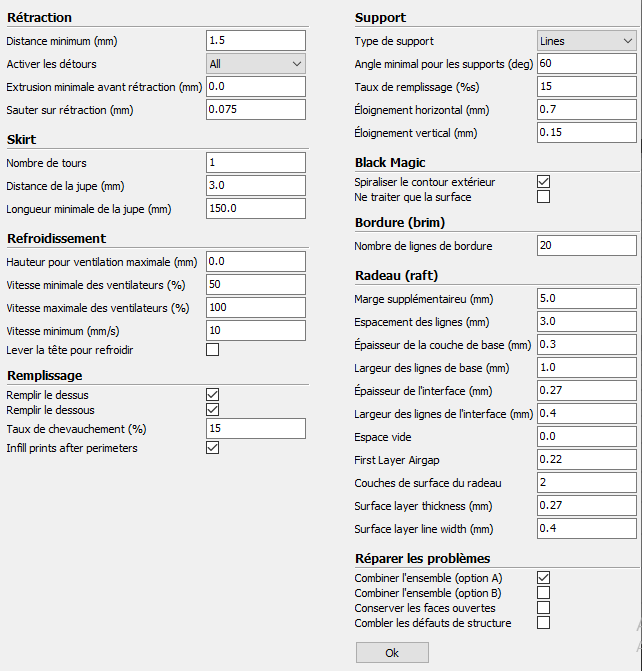Open the Activer les détours dropdown

(x=256, y=64)
